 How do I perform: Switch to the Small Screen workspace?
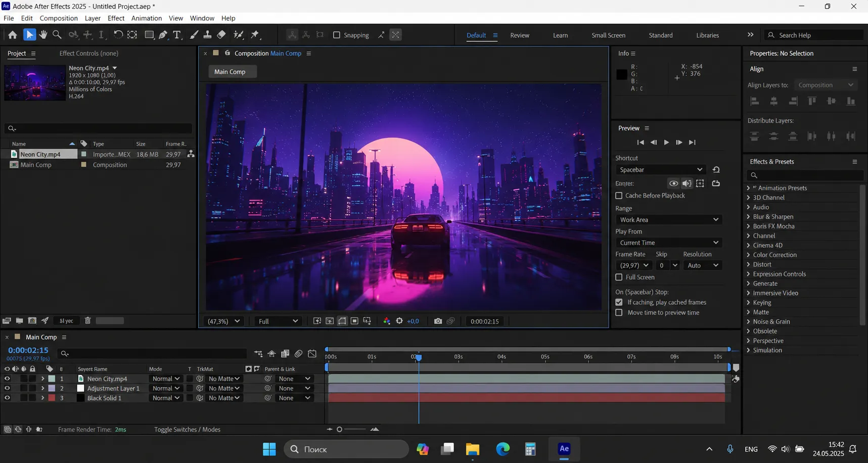(x=608, y=35)
